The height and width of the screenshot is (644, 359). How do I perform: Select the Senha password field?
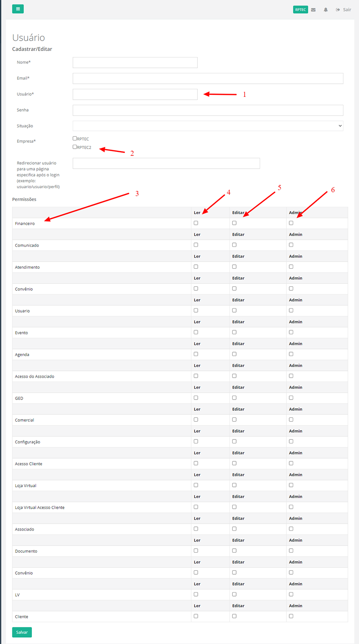point(208,110)
